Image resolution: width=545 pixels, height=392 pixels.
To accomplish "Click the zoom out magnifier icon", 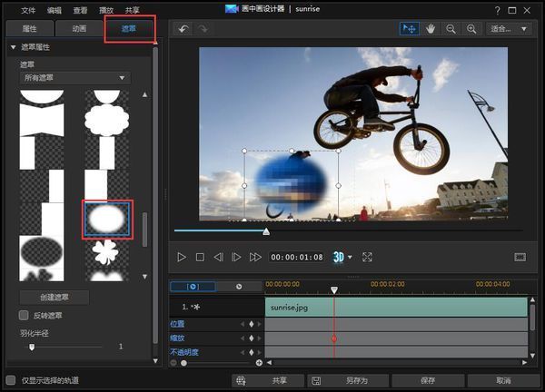I will 451,29.
